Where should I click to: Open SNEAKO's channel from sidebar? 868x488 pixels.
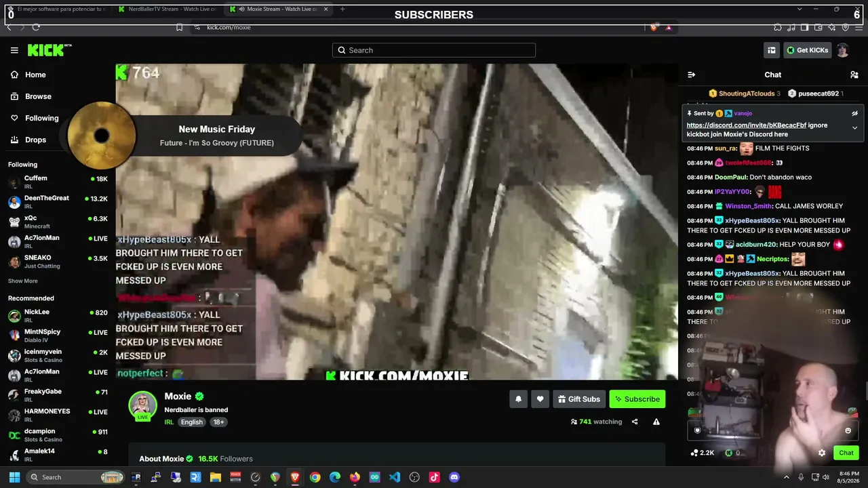(x=58, y=262)
